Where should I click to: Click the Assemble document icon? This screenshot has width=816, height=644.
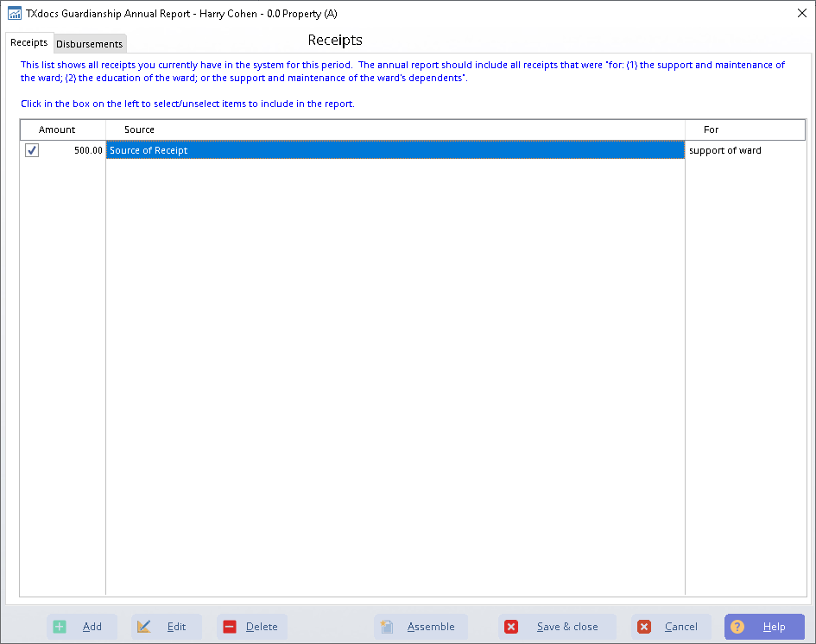[388, 627]
